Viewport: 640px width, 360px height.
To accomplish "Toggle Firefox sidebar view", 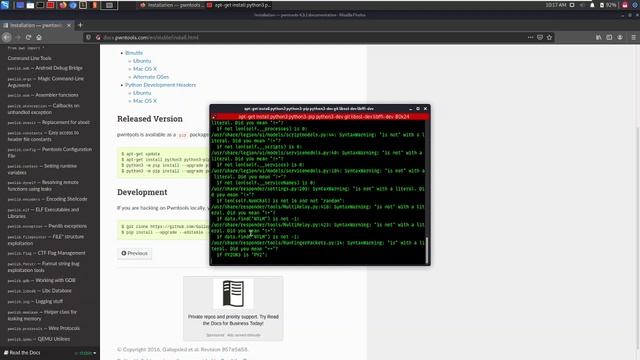I will [x=609, y=37].
